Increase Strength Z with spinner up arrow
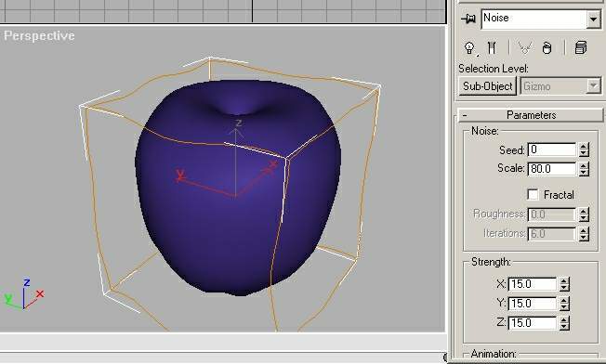606x364 pixels. 565,319
